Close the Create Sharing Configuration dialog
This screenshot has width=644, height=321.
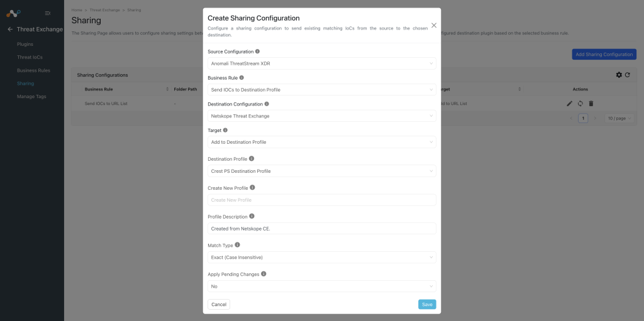(x=434, y=25)
